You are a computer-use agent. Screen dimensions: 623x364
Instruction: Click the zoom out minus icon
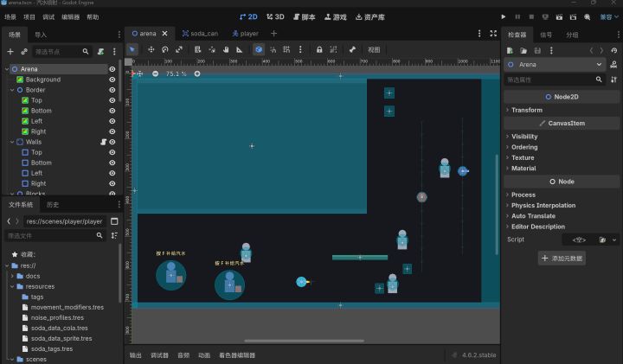point(156,73)
